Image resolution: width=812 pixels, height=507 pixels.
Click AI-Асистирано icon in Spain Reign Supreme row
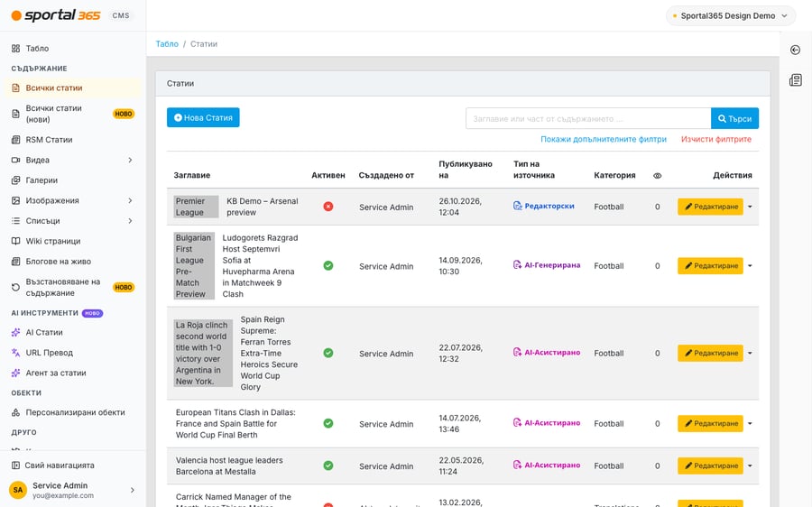click(x=517, y=352)
